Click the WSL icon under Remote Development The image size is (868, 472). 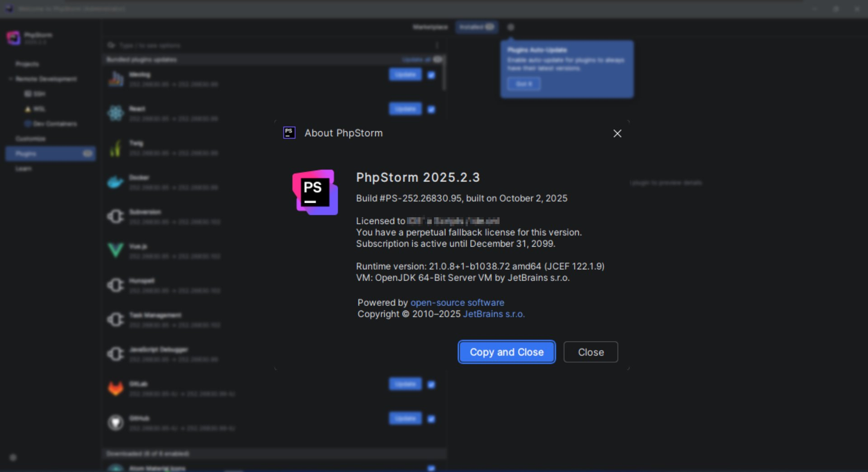tap(28, 109)
